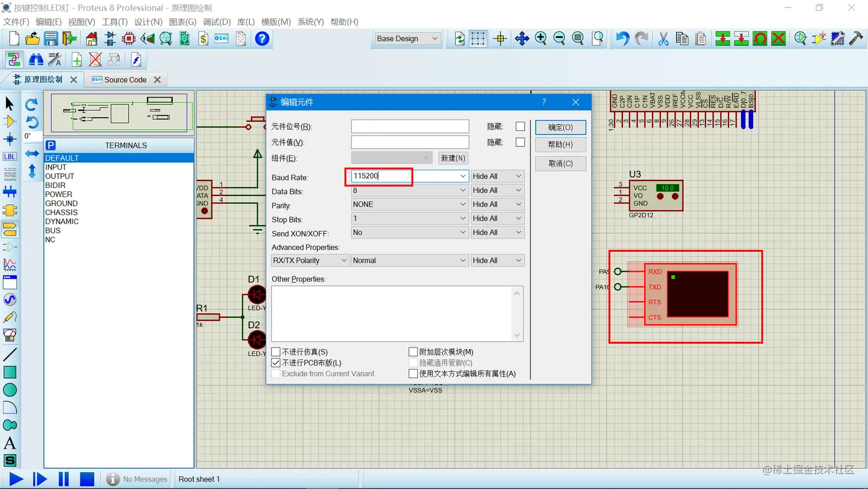The image size is (868, 489).
Task: Select the Zoom In magnifier icon
Action: click(x=541, y=38)
